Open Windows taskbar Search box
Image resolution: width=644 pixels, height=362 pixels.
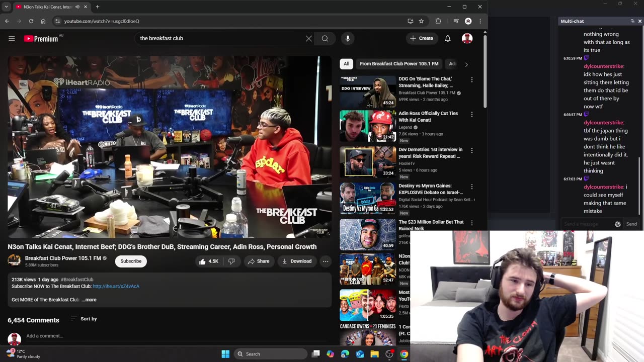pos(271,354)
